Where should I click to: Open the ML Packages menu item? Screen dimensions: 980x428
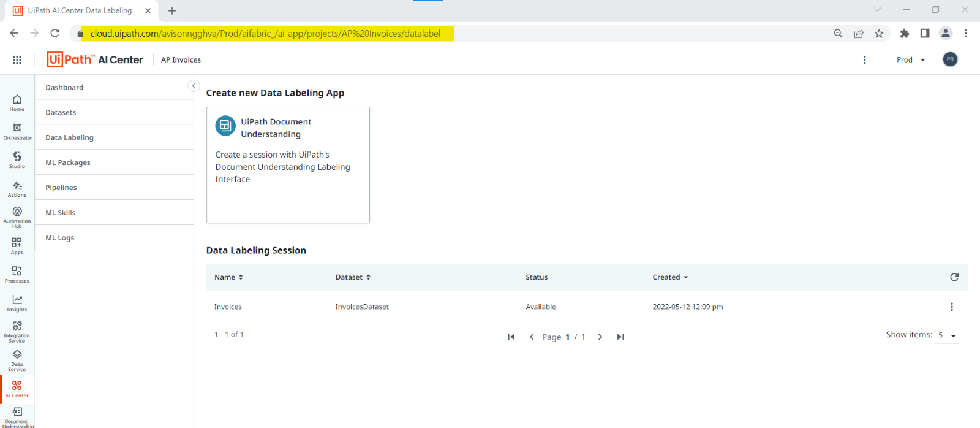coord(115,162)
